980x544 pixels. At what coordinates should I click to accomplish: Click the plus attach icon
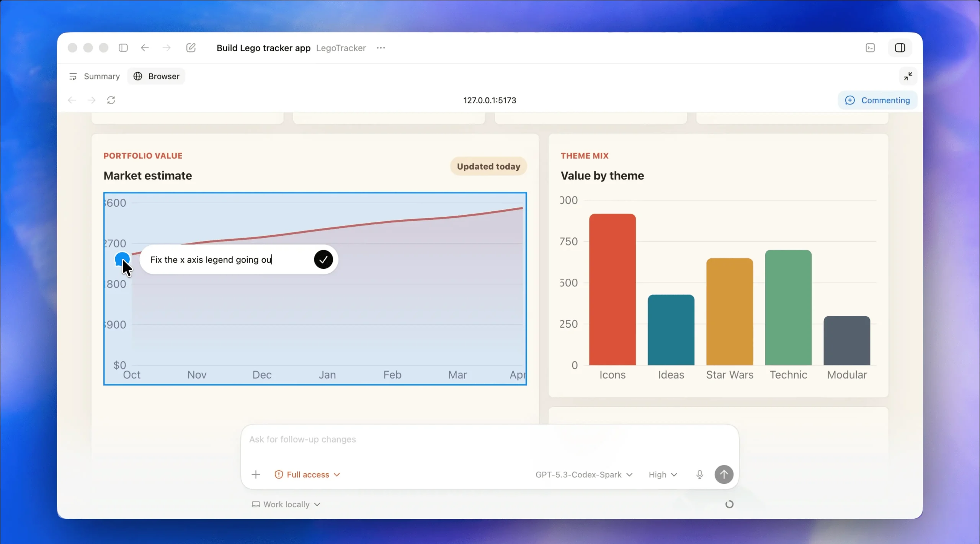[x=256, y=474]
